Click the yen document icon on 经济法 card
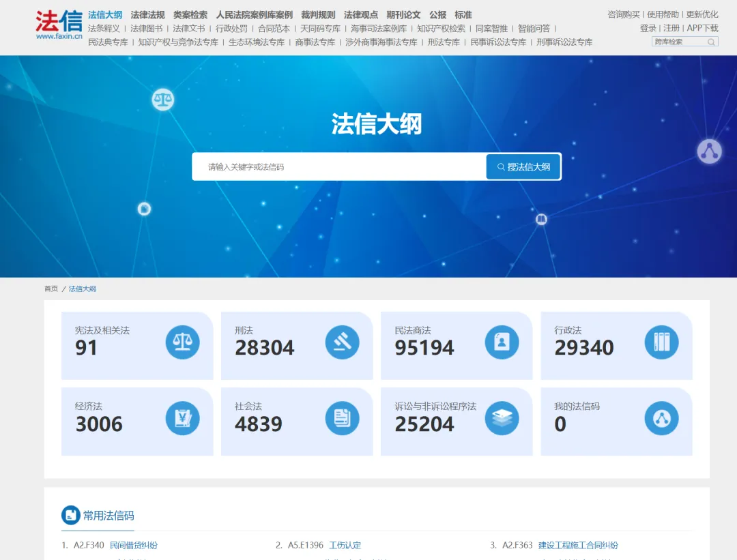737x560 pixels. (182, 418)
